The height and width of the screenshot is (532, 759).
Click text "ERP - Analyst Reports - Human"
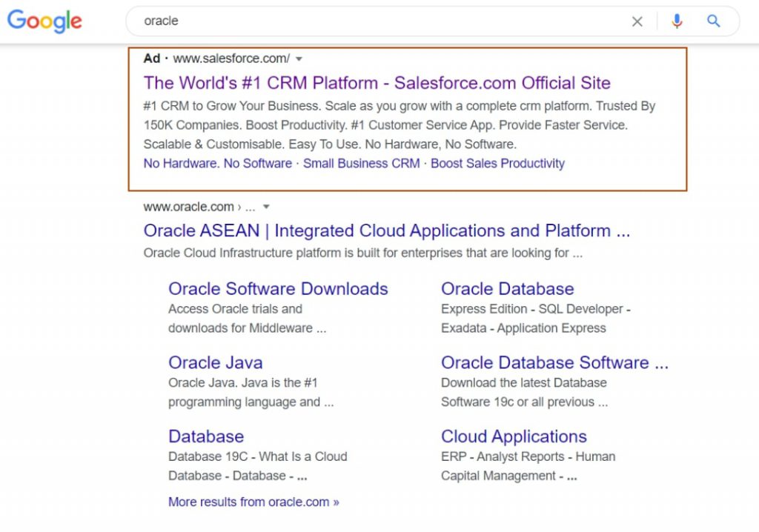click(x=528, y=456)
